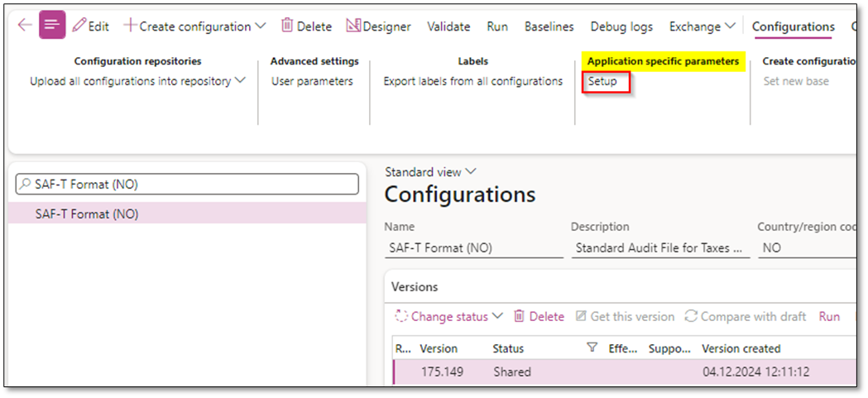This screenshot has height=398, width=868.
Task: Click the Name field SAF-T Format (NO)
Action: click(474, 247)
